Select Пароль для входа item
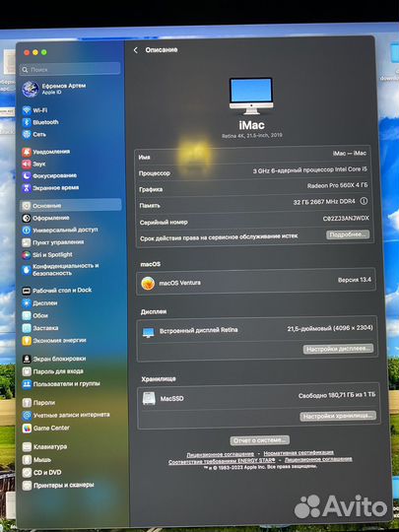This screenshot has width=399, height=532. pyautogui.click(x=52, y=371)
